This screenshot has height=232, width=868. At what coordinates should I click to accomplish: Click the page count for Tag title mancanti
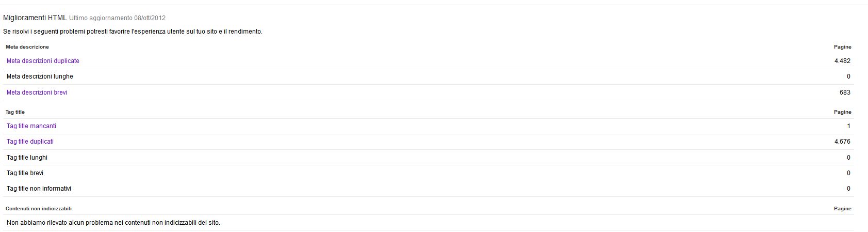pos(848,126)
